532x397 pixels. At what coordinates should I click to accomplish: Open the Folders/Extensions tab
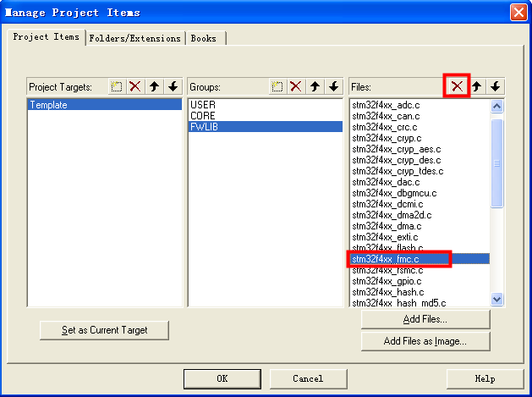click(134, 38)
